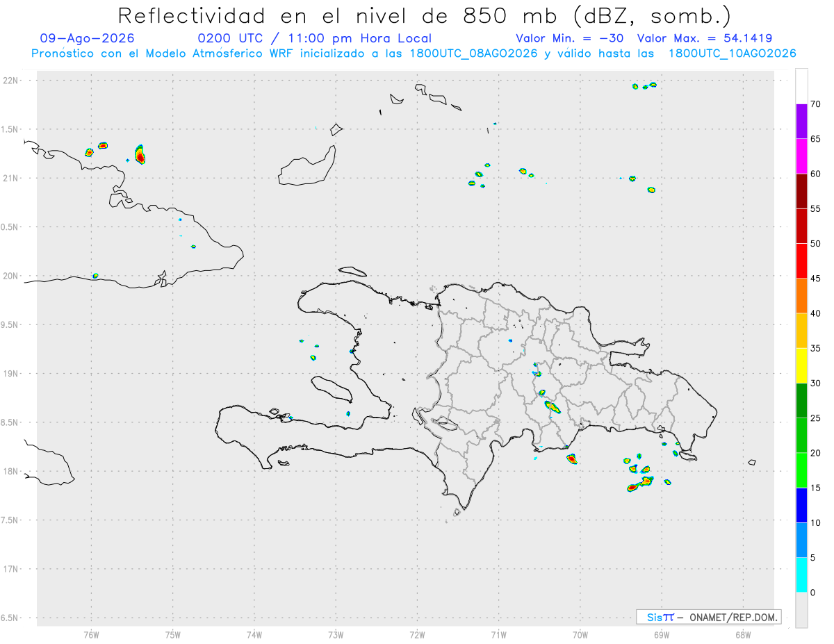Screen dimensions: 834x644
Task: Click the magenta 60-65 dBZ color band
Action: coord(801,156)
